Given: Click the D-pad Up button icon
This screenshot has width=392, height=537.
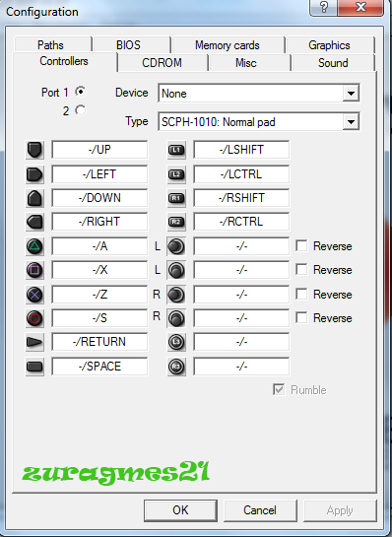Looking at the screenshot, I should 34,150.
